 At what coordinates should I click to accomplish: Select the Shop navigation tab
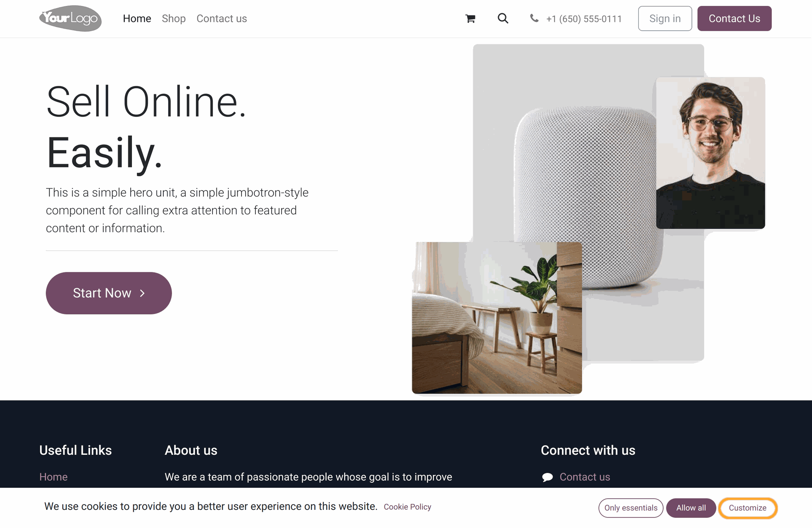[173, 18]
